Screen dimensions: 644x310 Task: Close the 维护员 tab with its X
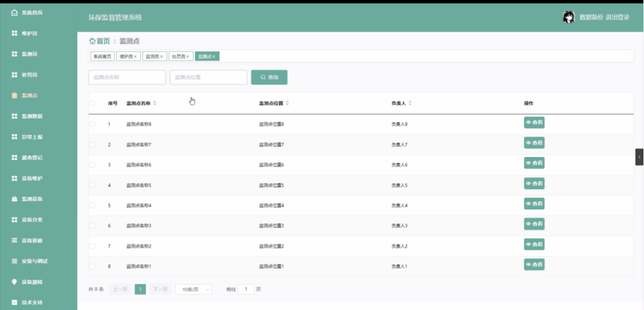point(135,57)
